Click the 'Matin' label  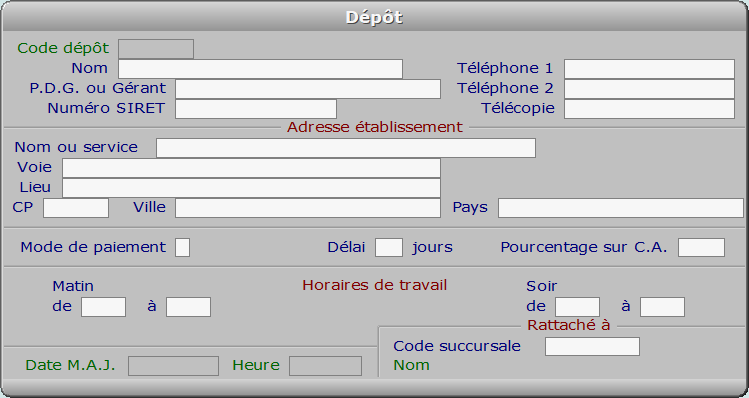click(x=73, y=286)
